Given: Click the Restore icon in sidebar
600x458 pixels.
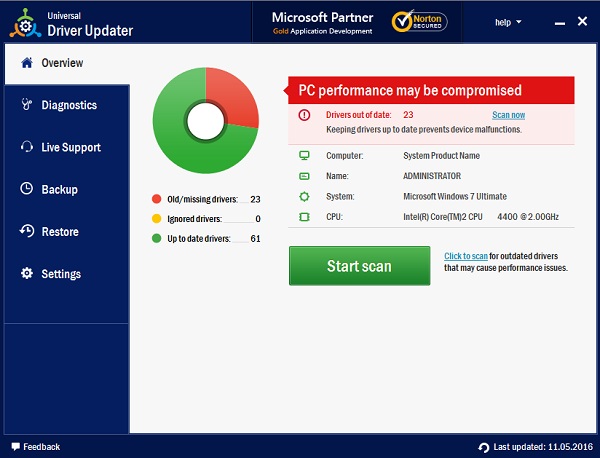Looking at the screenshot, I should coord(26,231).
